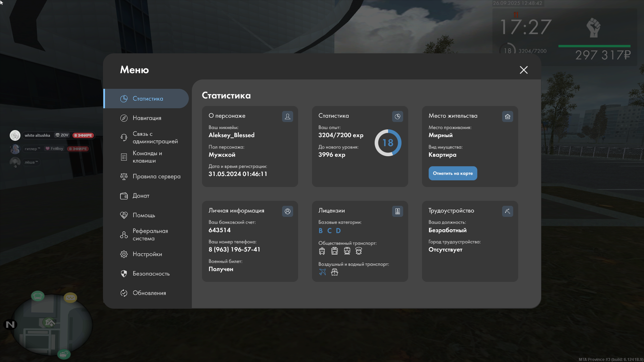Click the bus icon on the minimap
644x362 pixels.
38,296
